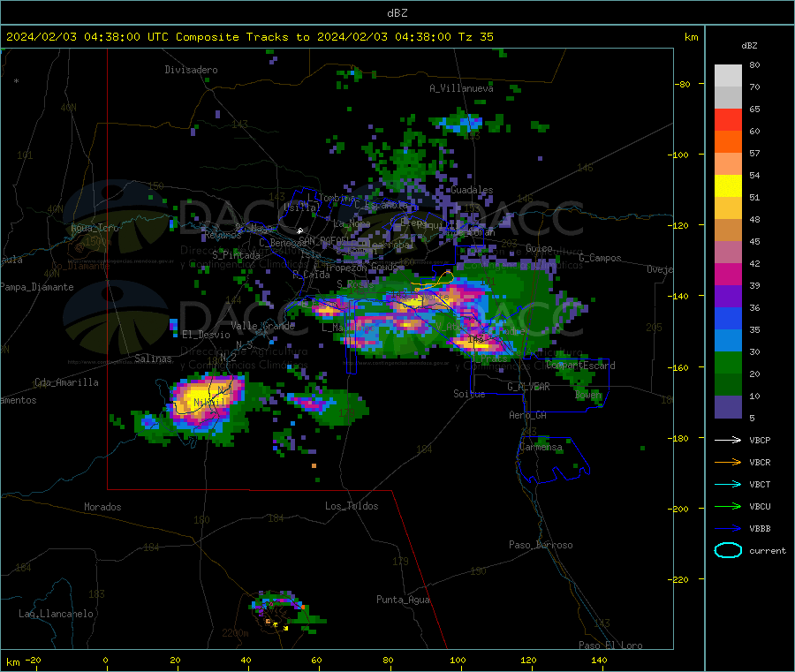Click the 'Pampa_Diamante' map label

coord(37,287)
